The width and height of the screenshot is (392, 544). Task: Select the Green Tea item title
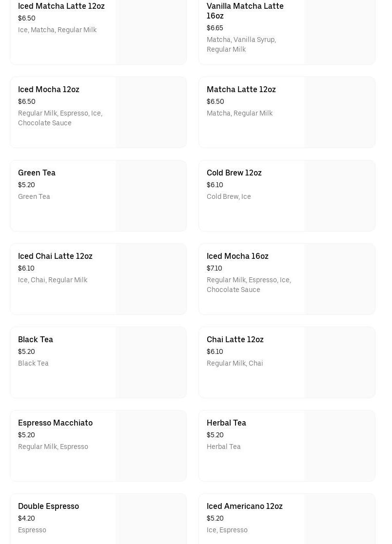point(37,173)
